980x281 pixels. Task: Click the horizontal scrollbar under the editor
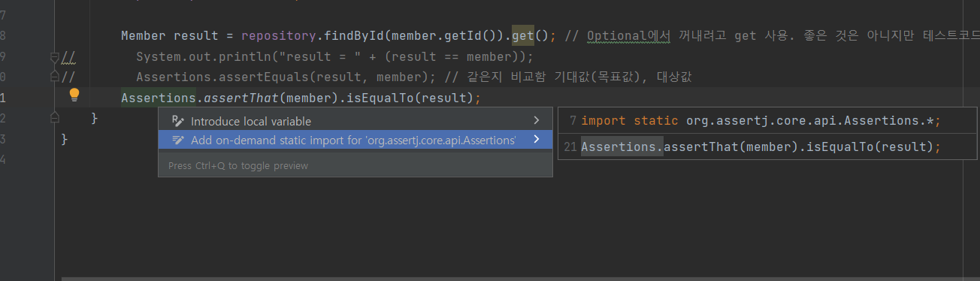(x=520, y=278)
